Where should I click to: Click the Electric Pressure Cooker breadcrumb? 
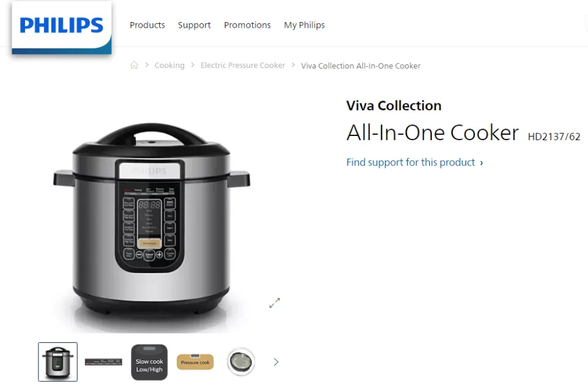(243, 66)
